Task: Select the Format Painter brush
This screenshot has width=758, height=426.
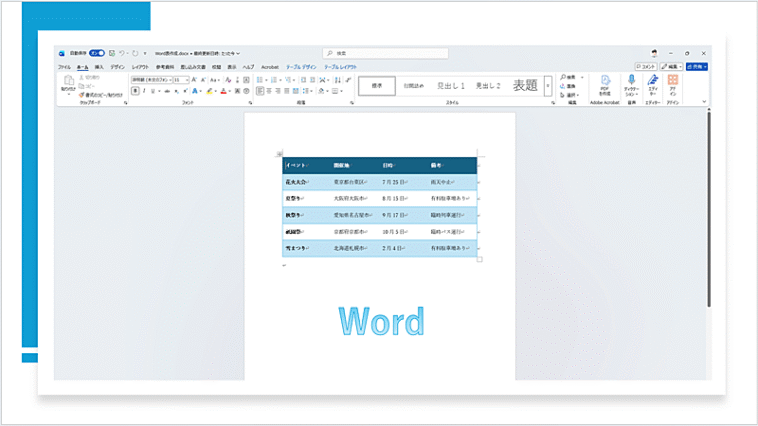Action: (81, 95)
